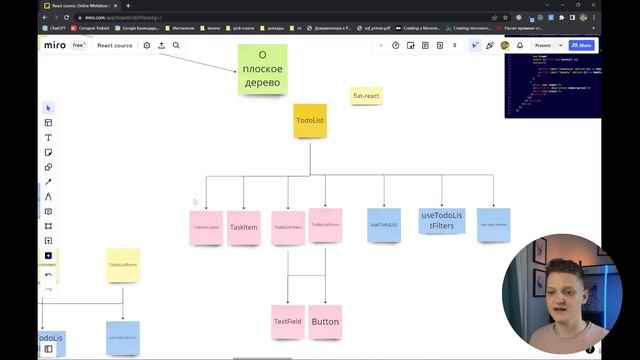The width and height of the screenshot is (640, 360).
Task: Click the Share button
Action: point(581,45)
